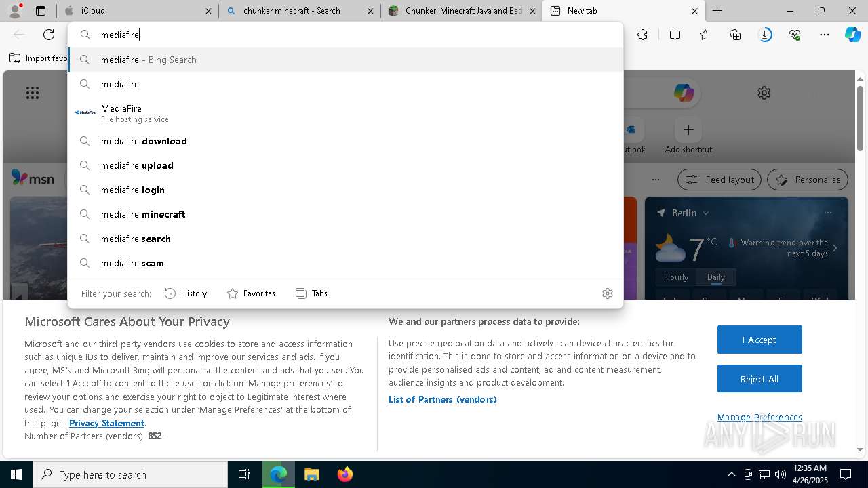Close the iCloud tab
This screenshot has width=868, height=488.
click(x=208, y=11)
